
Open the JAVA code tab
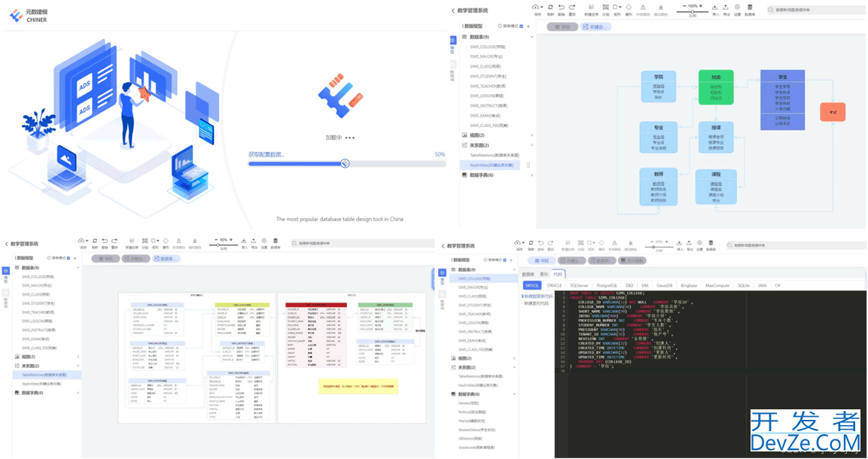[x=763, y=285]
